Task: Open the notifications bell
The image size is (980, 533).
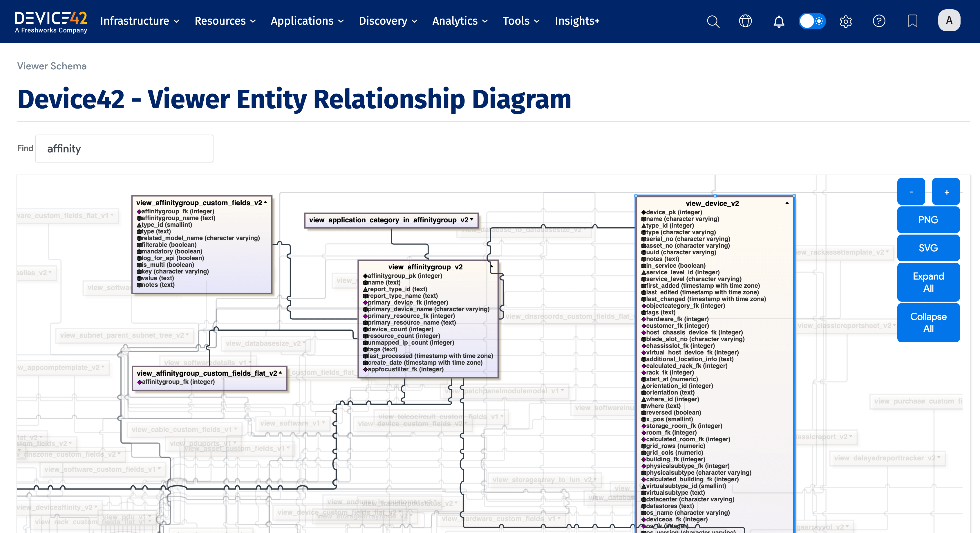Action: 779,21
